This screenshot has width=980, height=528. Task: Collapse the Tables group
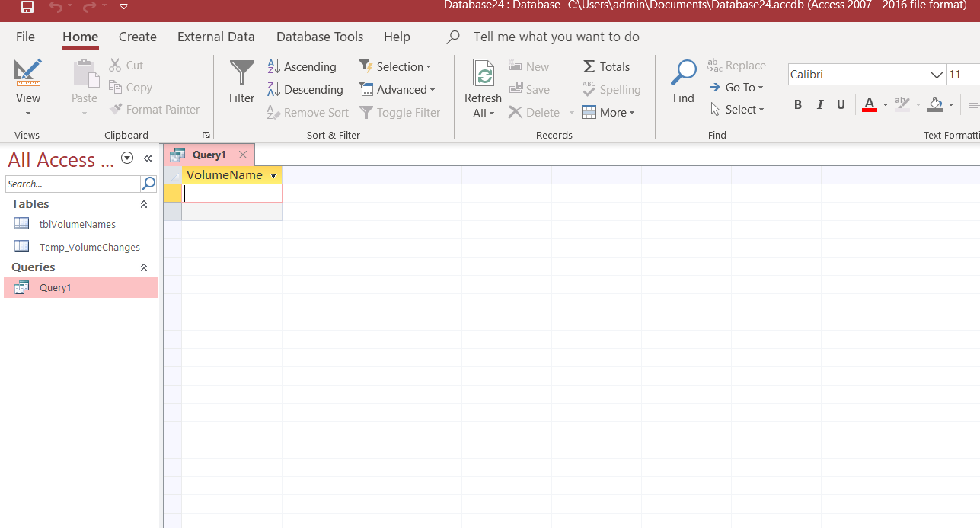coord(144,204)
